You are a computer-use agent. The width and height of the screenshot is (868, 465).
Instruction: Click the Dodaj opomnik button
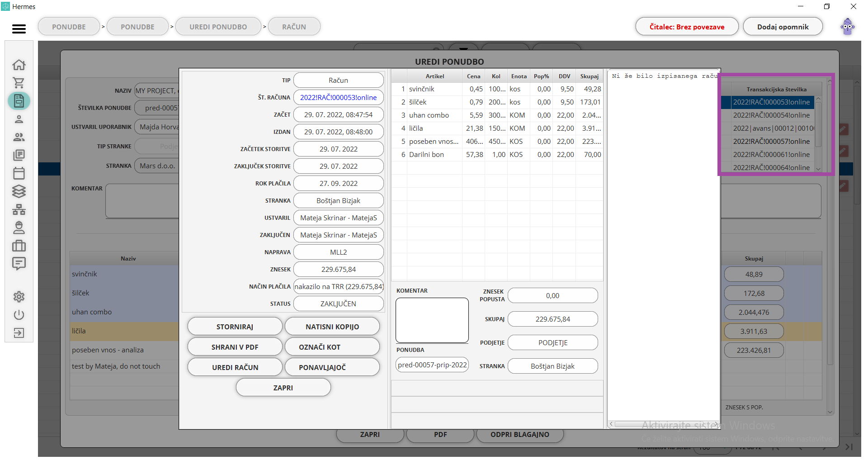[783, 27]
